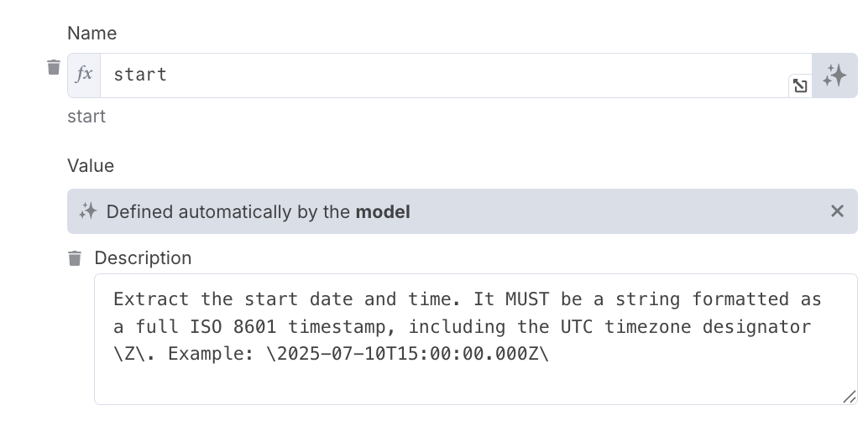Click the word Extract starting the description
The width and height of the screenshot is (868, 431).
click(151, 299)
